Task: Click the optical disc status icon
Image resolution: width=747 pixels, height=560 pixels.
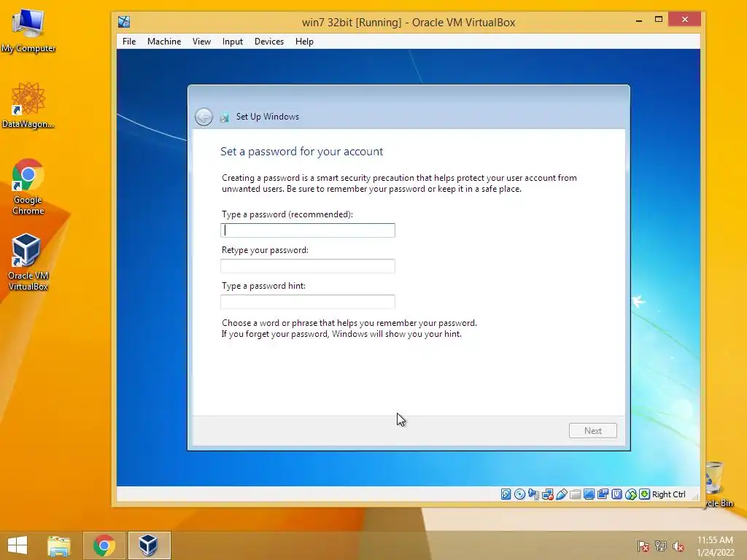Action: point(519,494)
